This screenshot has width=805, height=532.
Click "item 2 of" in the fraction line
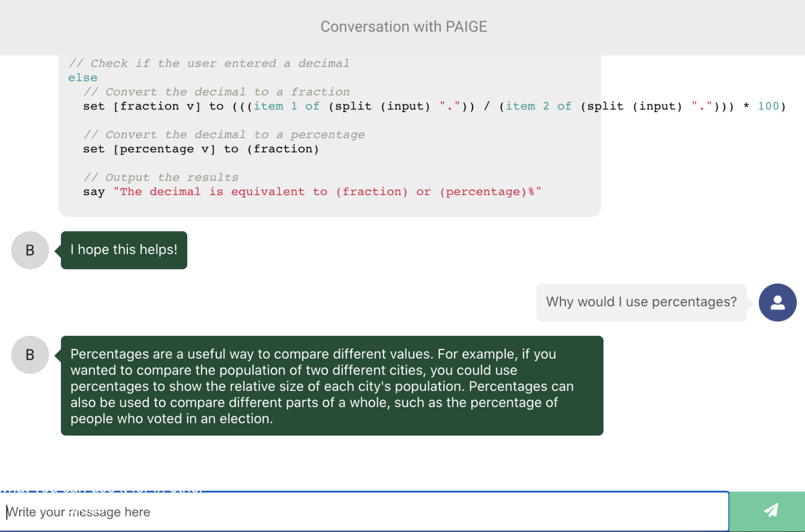(538, 106)
